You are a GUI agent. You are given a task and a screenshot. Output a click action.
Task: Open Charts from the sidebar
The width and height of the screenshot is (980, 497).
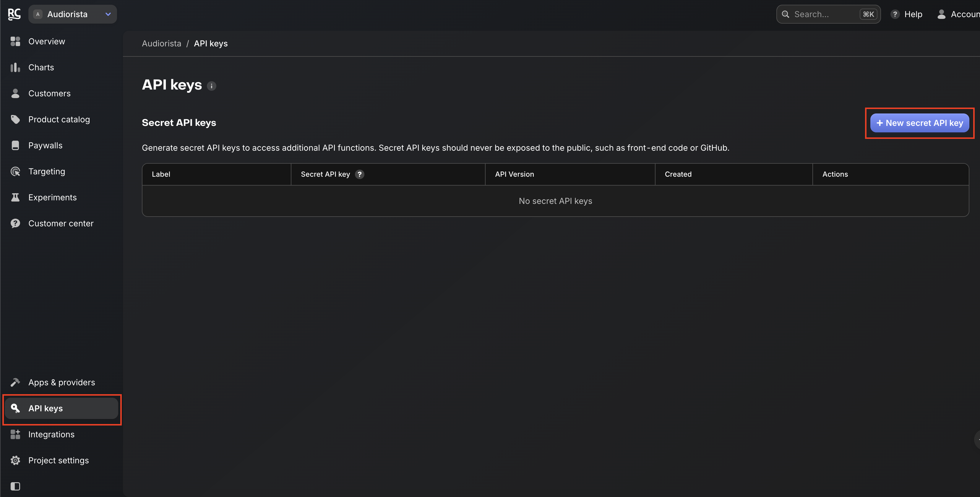(x=41, y=67)
